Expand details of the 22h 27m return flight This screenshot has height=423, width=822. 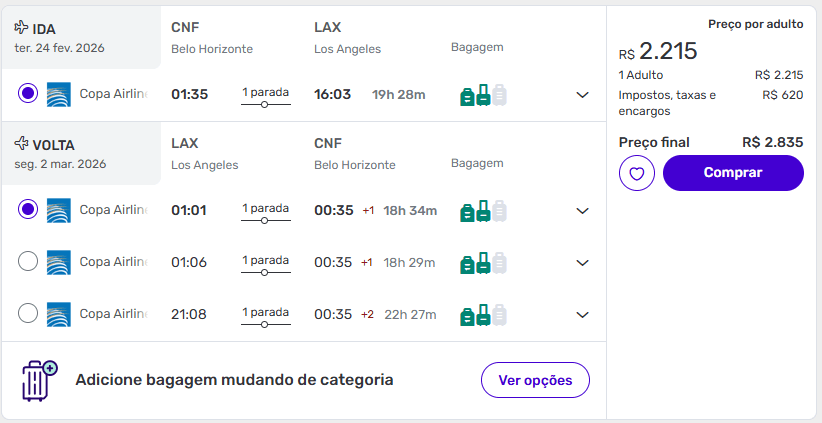coord(583,315)
